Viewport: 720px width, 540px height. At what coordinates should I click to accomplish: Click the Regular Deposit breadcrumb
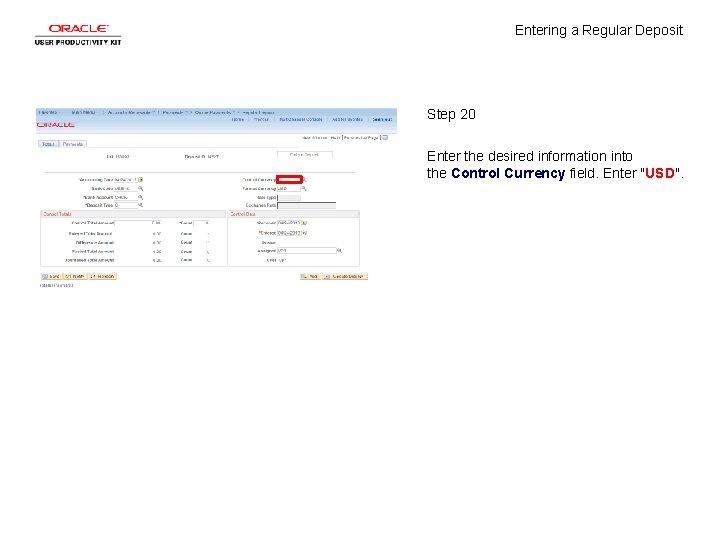pyautogui.click(x=258, y=112)
